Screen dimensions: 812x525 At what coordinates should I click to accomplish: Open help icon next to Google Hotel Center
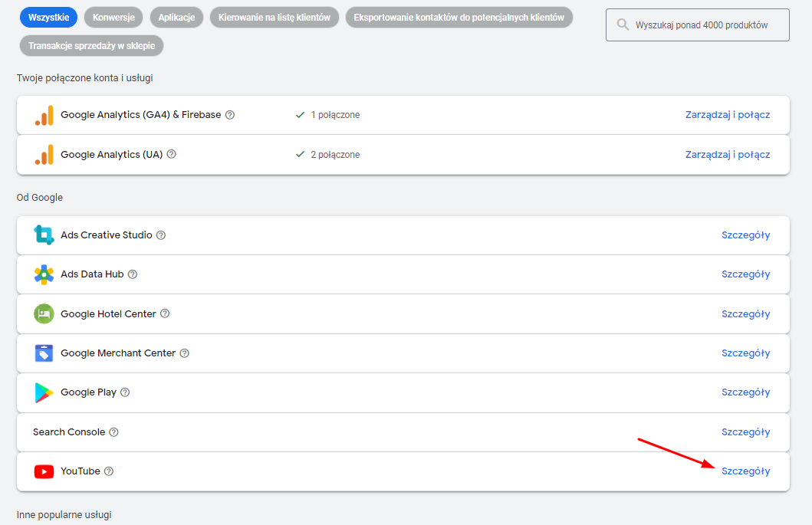(165, 313)
